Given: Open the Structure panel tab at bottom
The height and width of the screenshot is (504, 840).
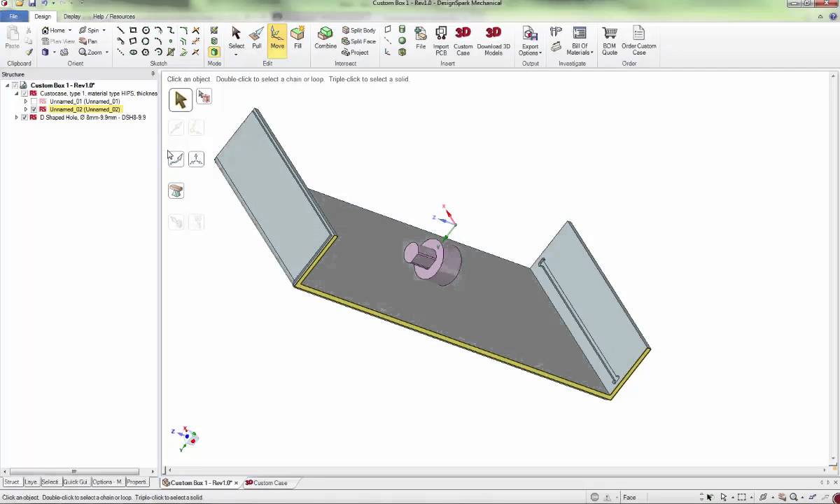Looking at the screenshot, I should point(12,482).
